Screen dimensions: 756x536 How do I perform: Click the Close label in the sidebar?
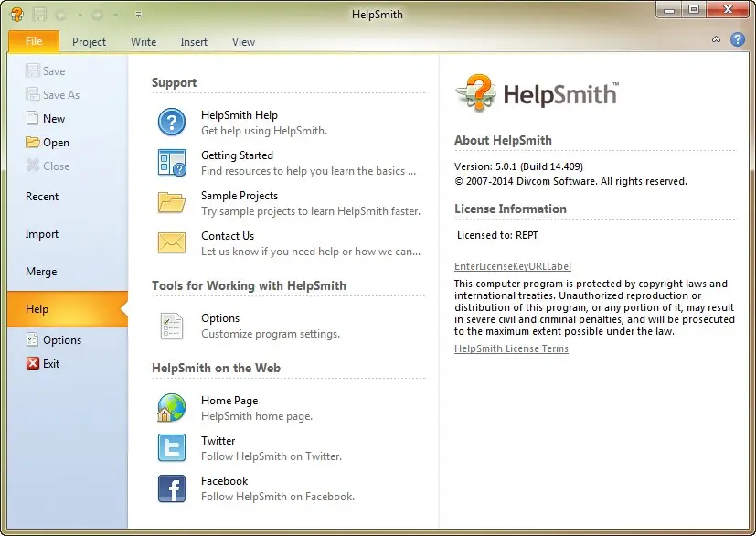(x=57, y=166)
